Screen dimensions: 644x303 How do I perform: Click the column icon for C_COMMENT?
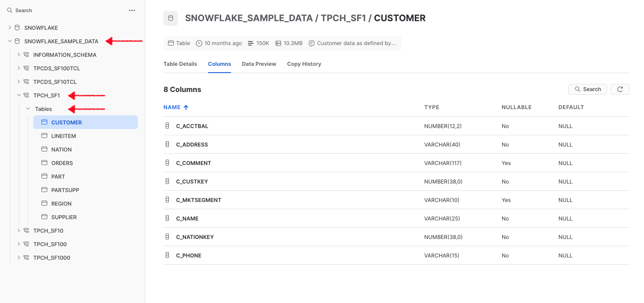(168, 163)
